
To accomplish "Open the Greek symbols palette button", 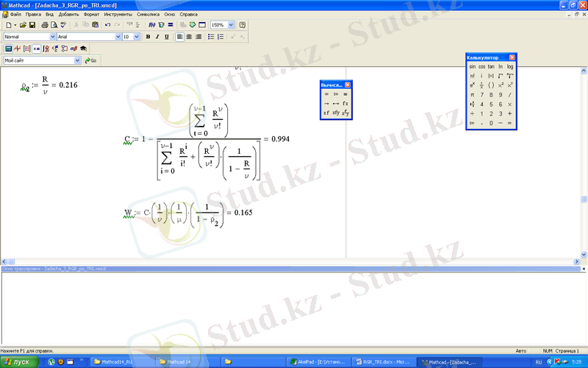I will (74, 49).
